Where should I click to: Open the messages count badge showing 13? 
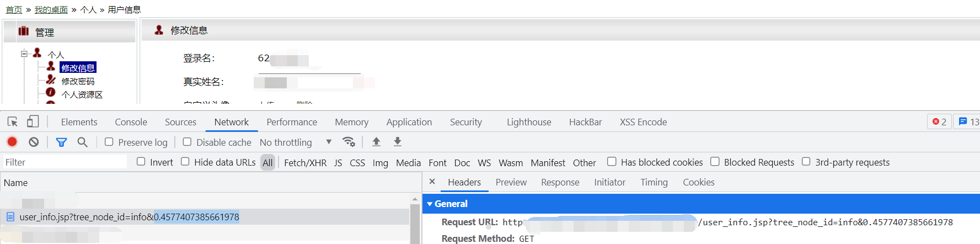pos(968,121)
